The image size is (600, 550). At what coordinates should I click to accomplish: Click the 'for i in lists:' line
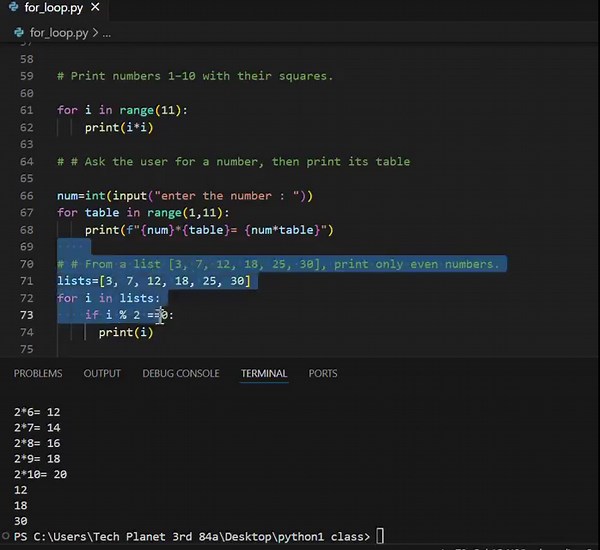tap(109, 298)
